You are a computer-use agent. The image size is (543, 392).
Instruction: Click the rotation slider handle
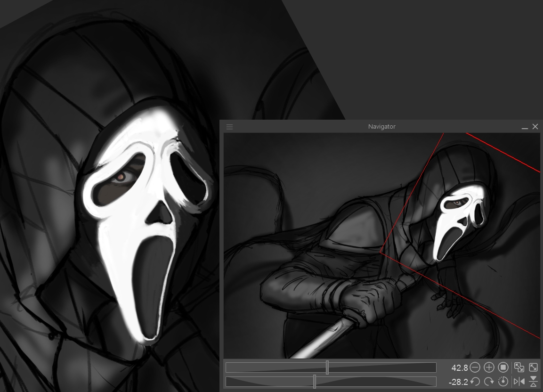pyautogui.click(x=314, y=382)
